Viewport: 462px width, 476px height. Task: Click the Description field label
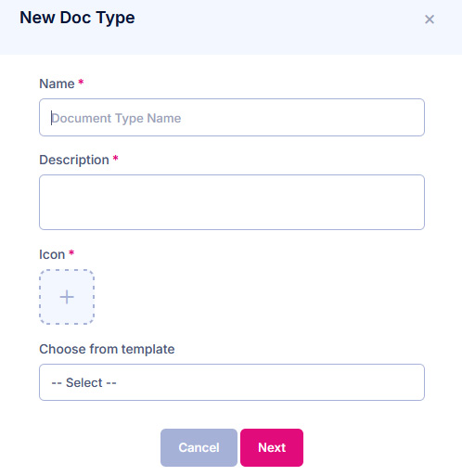[x=74, y=161]
